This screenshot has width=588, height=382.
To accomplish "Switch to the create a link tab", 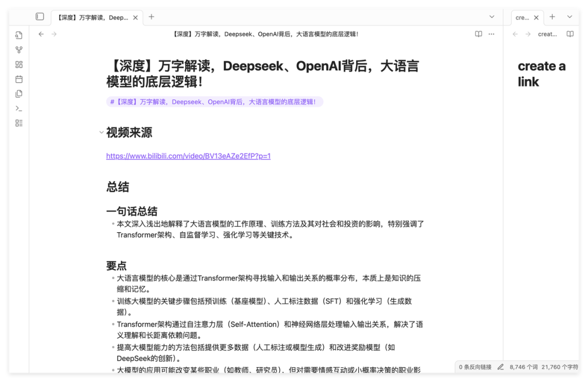I will (x=523, y=17).
